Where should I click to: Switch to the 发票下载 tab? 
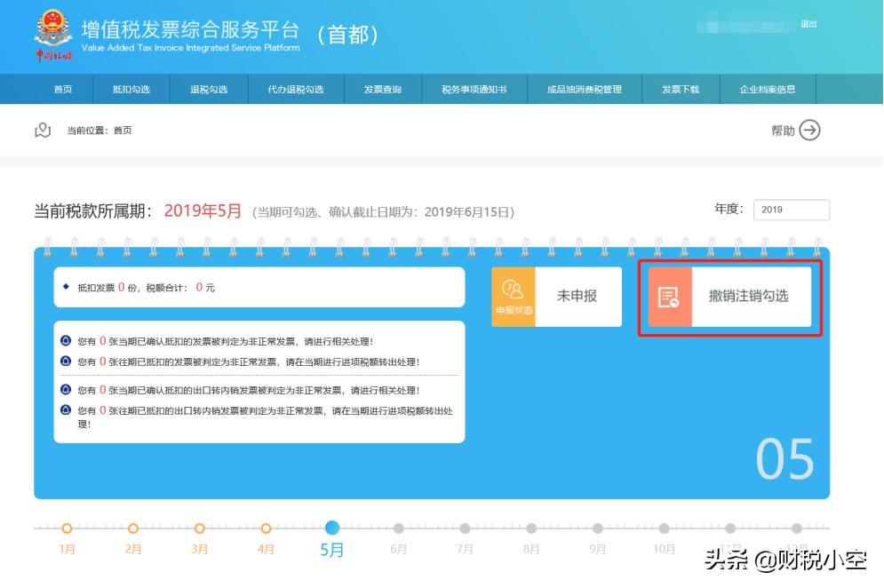[x=681, y=89]
